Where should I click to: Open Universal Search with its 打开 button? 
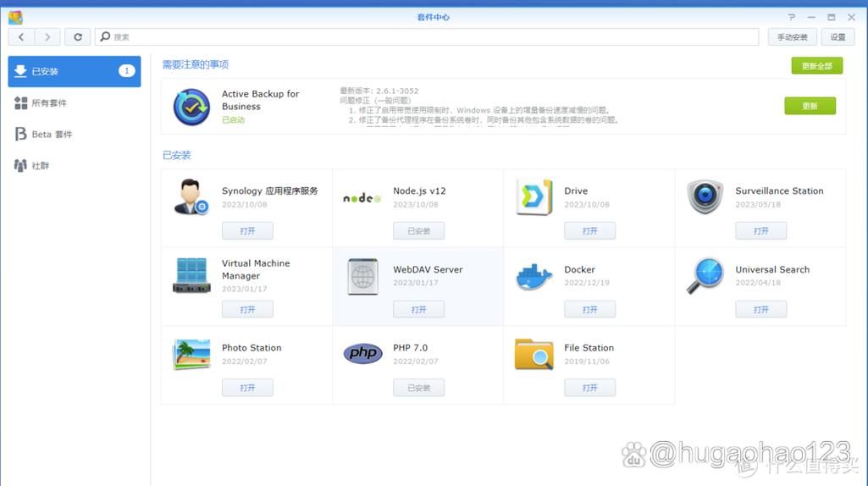pyautogui.click(x=760, y=309)
